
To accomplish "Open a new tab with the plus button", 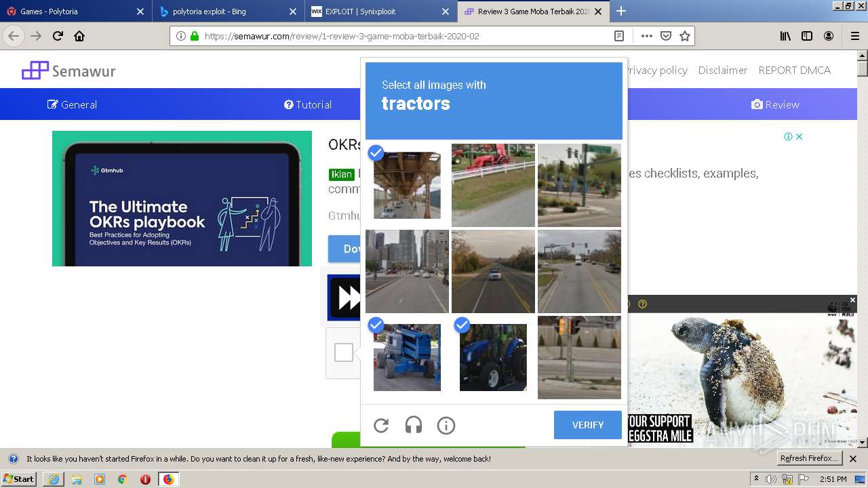I will point(621,11).
